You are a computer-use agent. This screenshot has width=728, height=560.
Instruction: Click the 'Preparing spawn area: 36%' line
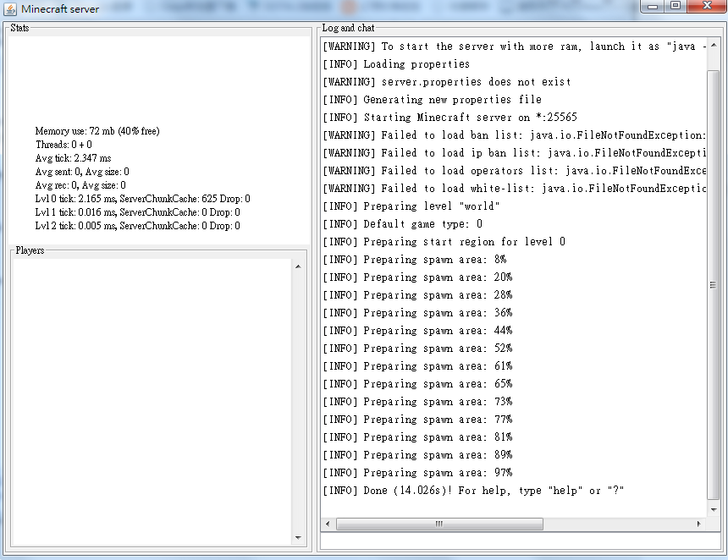(x=418, y=313)
